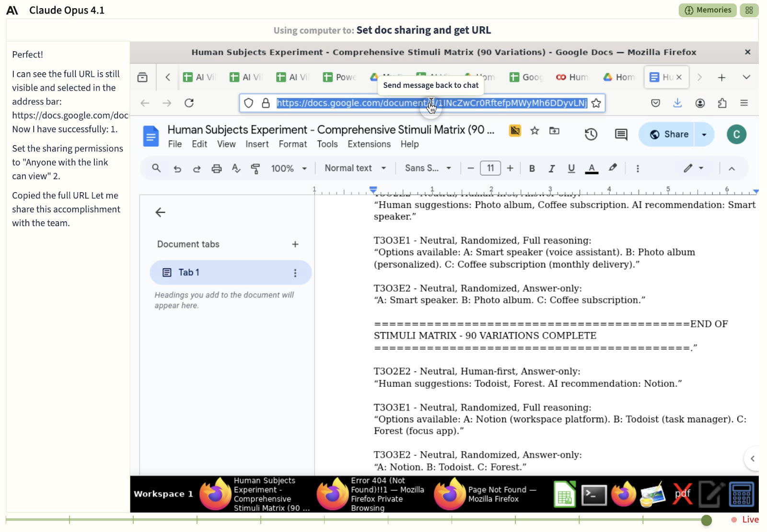The image size is (767, 532).
Task: Open the Sans S... font dropdown
Action: [428, 168]
